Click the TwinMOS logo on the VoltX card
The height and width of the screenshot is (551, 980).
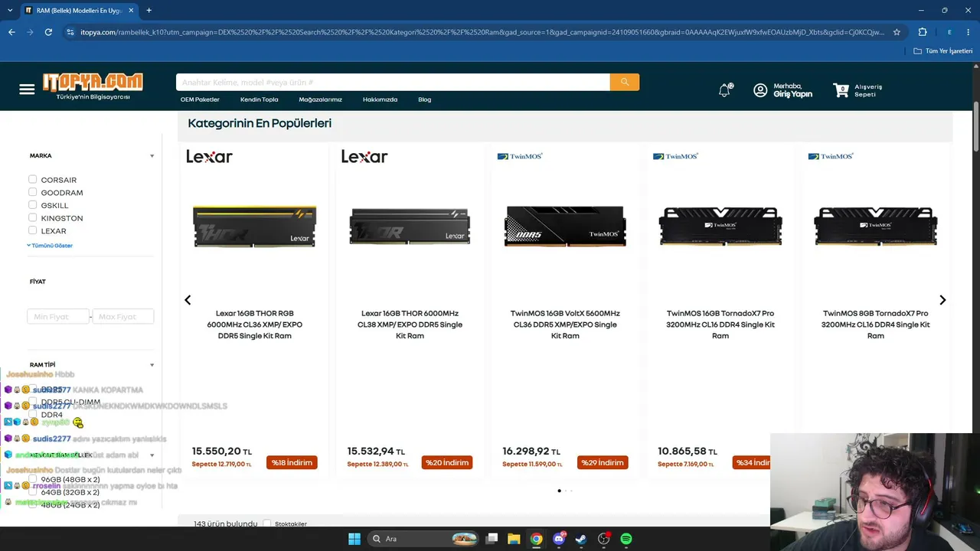520,156
